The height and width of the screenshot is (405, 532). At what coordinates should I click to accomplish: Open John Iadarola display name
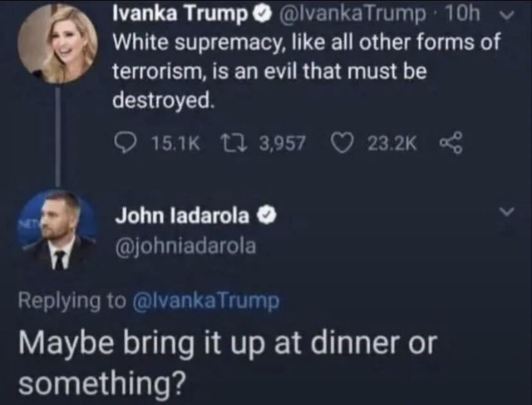pyautogui.click(x=182, y=216)
